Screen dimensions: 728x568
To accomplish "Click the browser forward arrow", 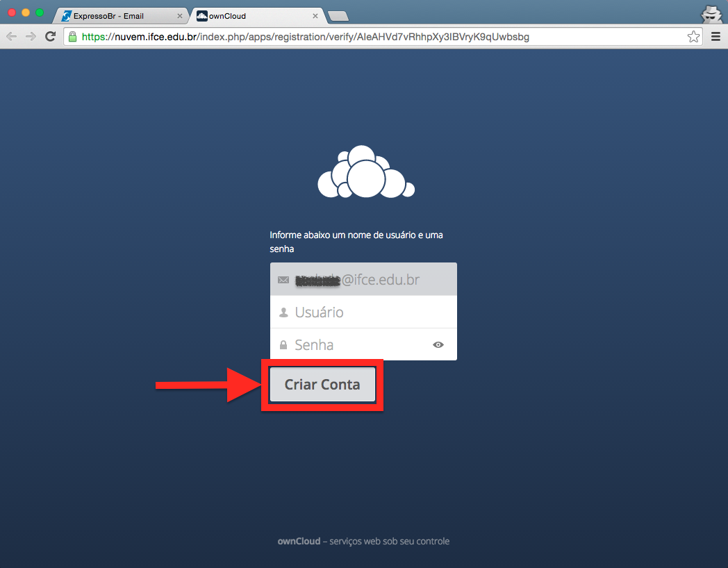I will tap(31, 37).
